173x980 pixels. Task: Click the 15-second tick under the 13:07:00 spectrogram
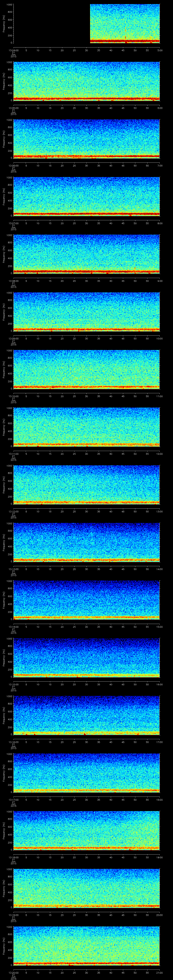point(50,223)
